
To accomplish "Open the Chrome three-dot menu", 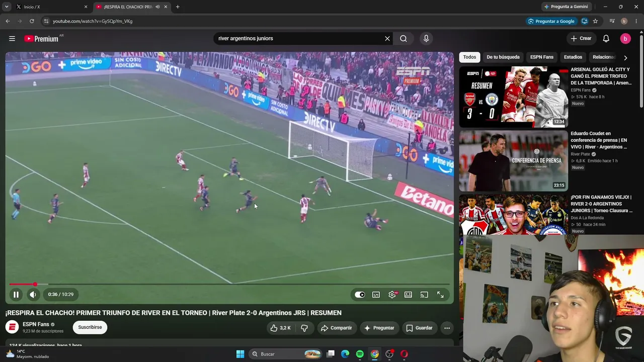I will [x=636, y=21].
